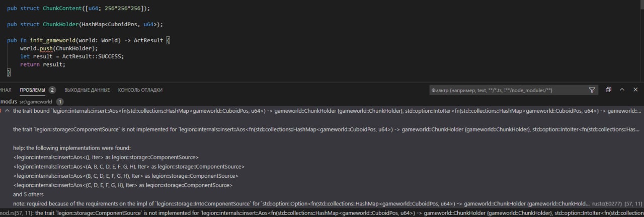
Task: Click ChunkHolder in the struct declaration line
Action: tap(60, 24)
